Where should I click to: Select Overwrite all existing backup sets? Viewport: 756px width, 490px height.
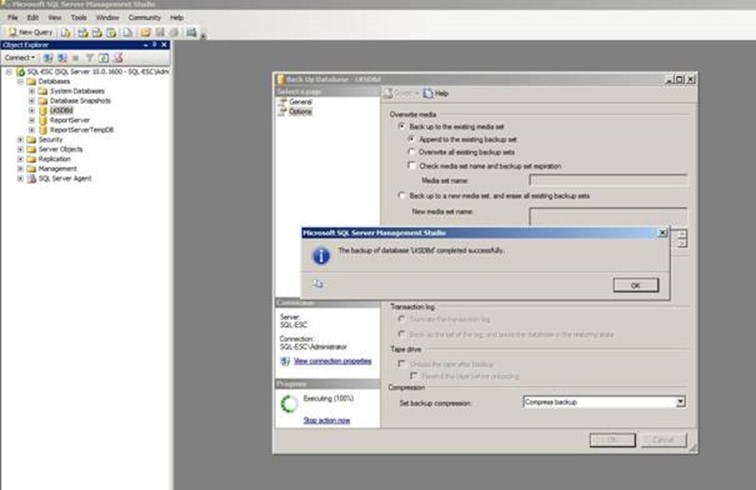tap(411, 151)
